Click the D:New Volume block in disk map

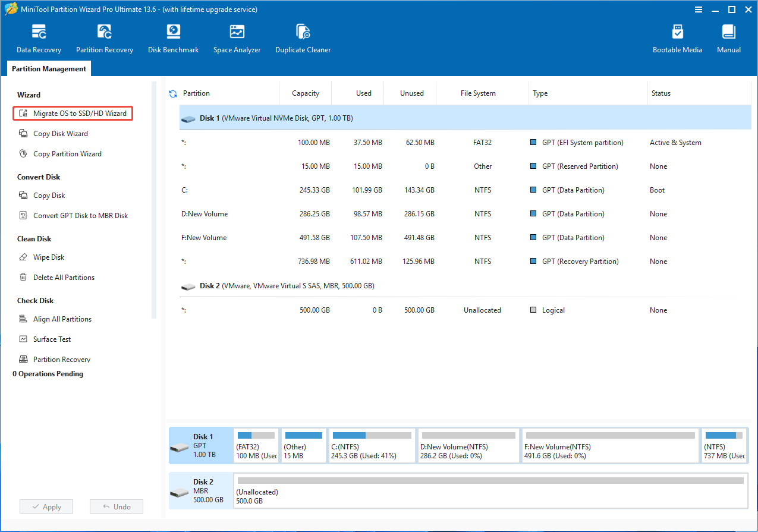click(x=468, y=446)
